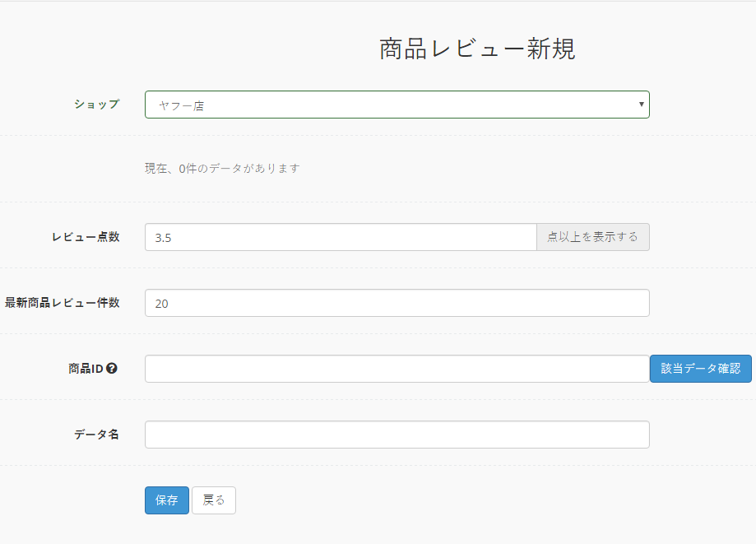This screenshot has height=544, width=756.
Task: Save the form with the 保存 button
Action: [167, 500]
